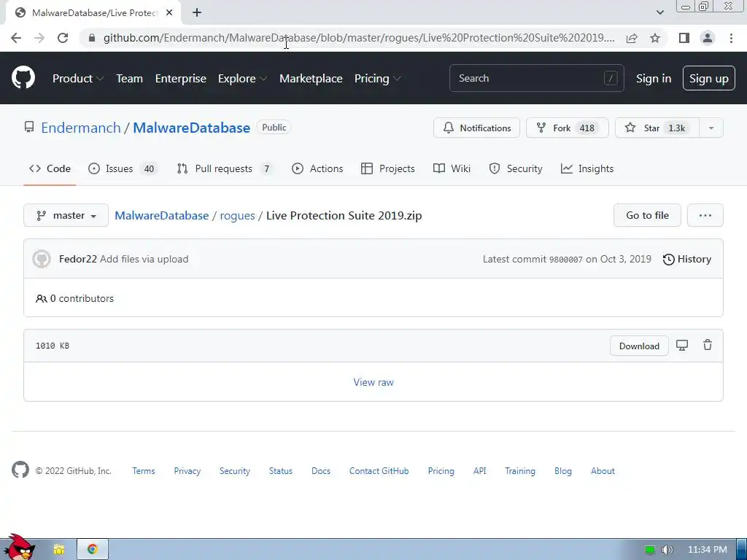Open the Chrome profile avatar icon
This screenshot has height=560, width=747.
708,38
